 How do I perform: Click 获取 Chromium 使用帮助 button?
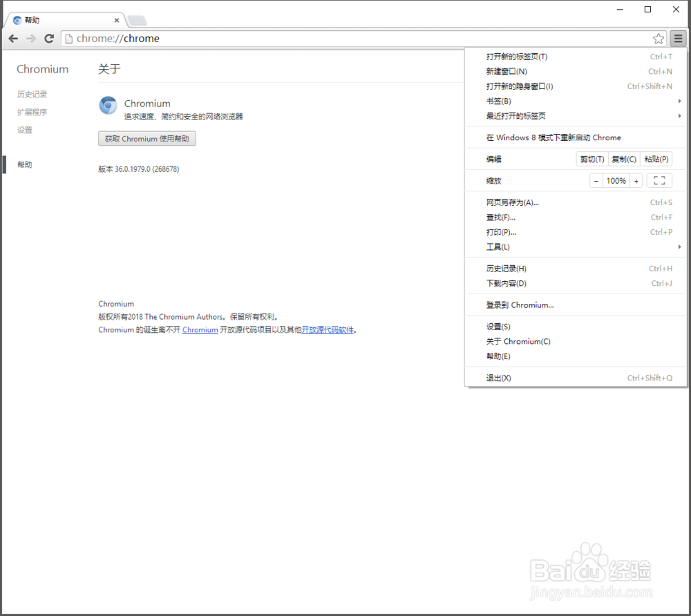(146, 139)
